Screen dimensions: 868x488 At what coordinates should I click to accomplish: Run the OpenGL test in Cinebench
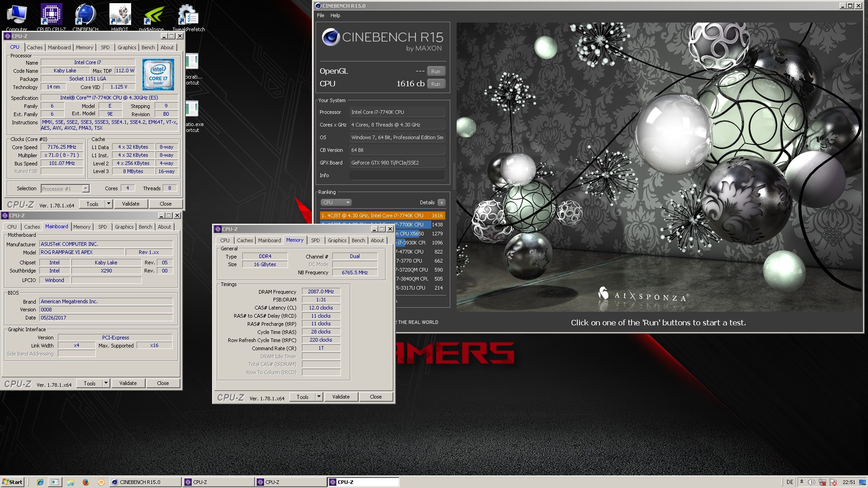[436, 71]
